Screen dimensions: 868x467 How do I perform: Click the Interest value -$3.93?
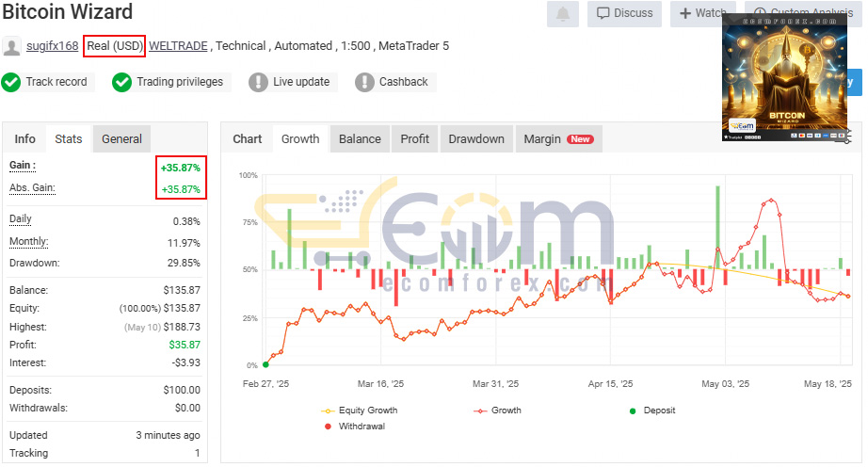coord(186,363)
